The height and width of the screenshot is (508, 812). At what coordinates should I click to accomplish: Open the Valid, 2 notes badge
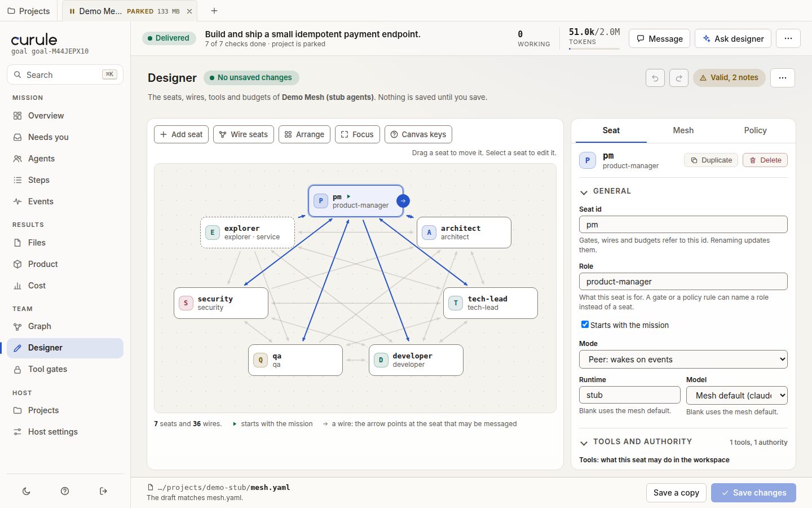[x=729, y=78]
